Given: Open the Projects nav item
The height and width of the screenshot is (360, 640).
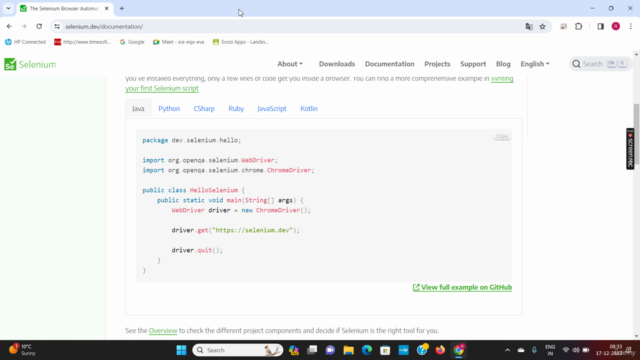Looking at the screenshot, I should click(437, 64).
